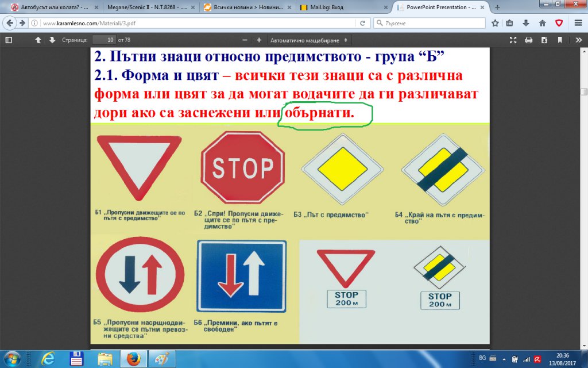Show hidden system tray icons

point(504,359)
